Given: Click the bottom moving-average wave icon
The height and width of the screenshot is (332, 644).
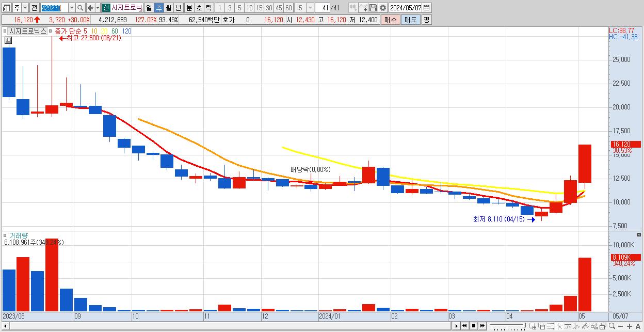Looking at the screenshot, I should (x=568, y=326).
